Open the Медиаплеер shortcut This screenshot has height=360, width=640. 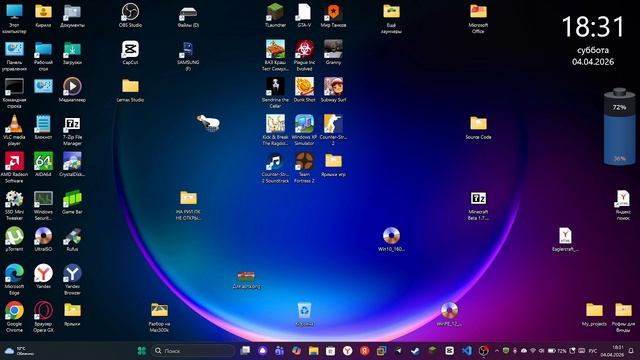click(72, 90)
